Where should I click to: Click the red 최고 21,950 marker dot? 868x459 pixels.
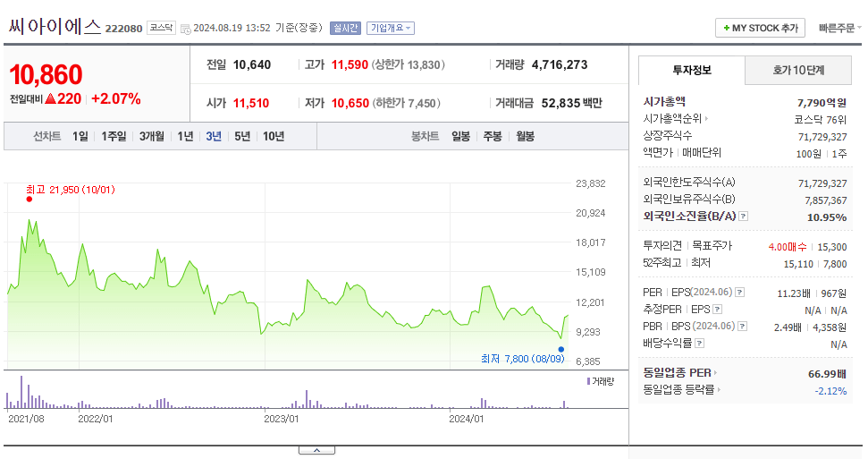[29, 199]
